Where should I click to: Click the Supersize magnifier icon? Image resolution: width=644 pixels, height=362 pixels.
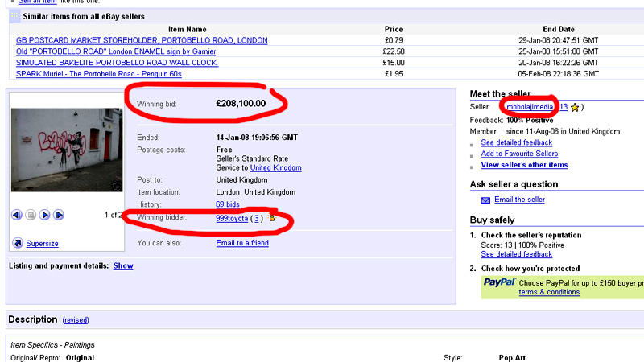pyautogui.click(x=18, y=243)
